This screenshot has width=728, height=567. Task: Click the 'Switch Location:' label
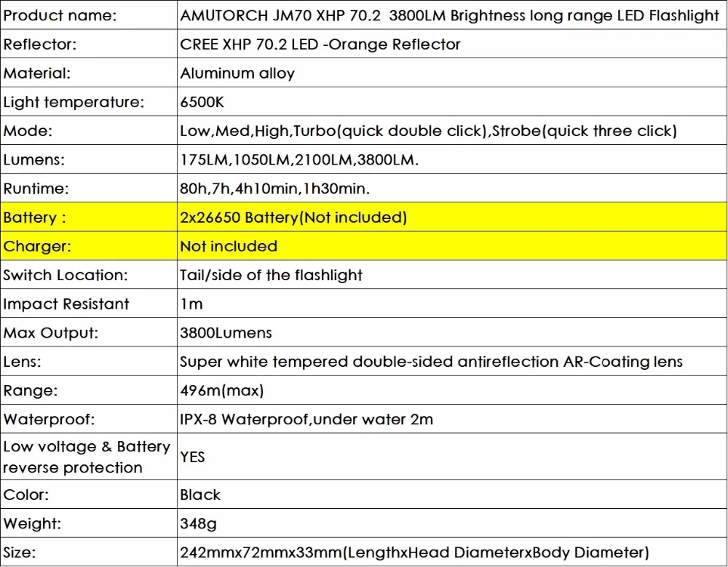coord(66,275)
